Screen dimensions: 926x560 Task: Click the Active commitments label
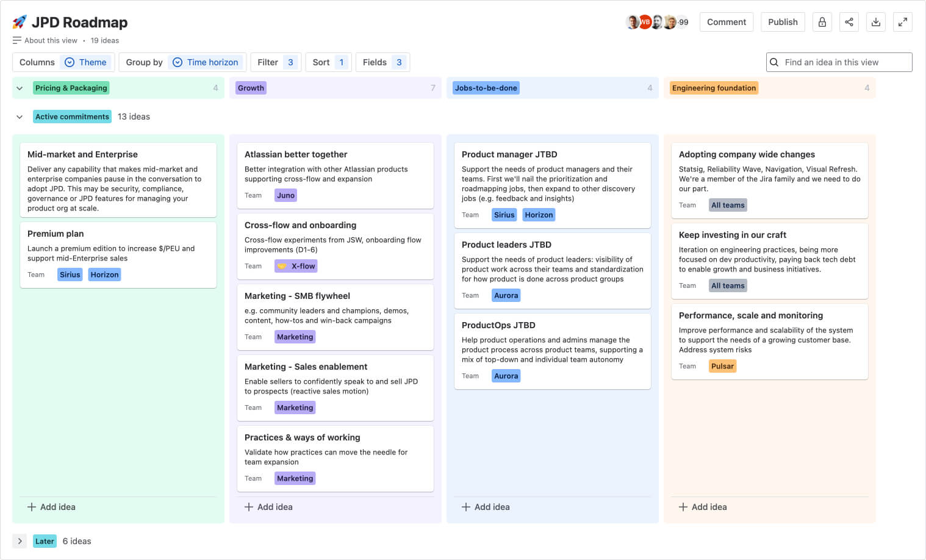72,117
